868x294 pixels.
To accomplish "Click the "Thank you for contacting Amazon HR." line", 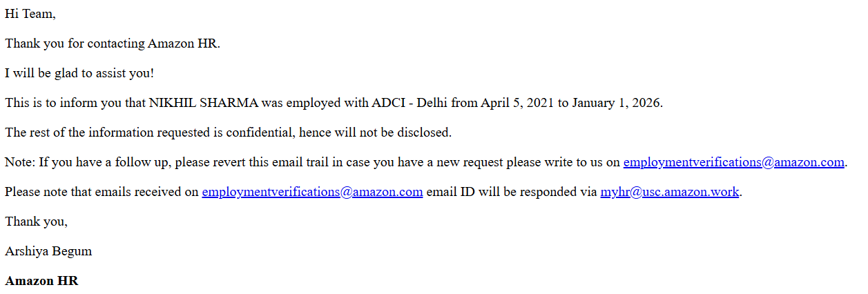I will (x=113, y=43).
